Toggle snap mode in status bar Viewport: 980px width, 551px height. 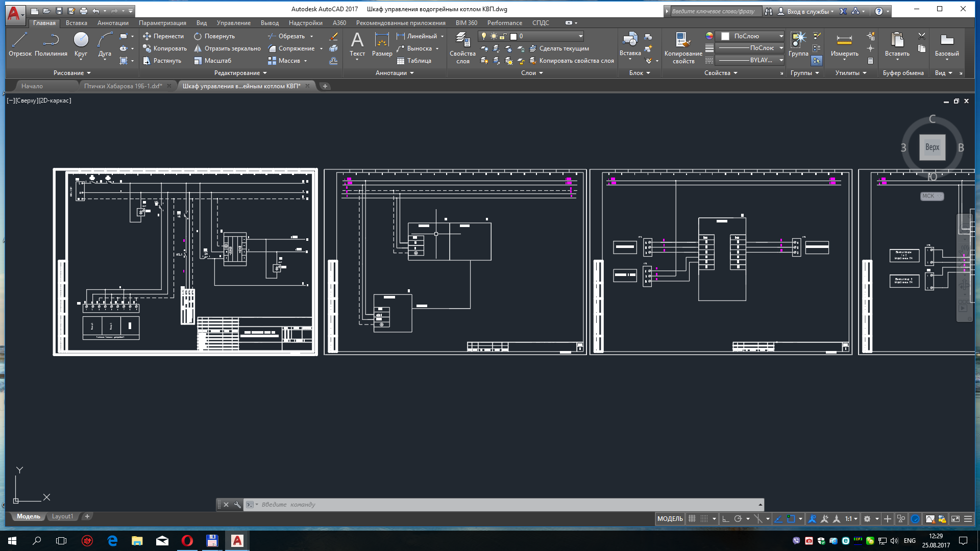704,519
